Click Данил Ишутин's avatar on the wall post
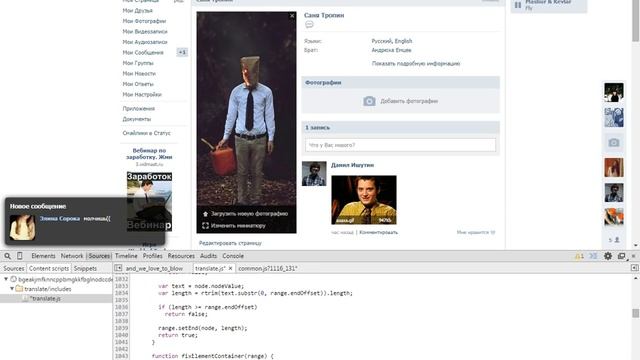 (314, 173)
